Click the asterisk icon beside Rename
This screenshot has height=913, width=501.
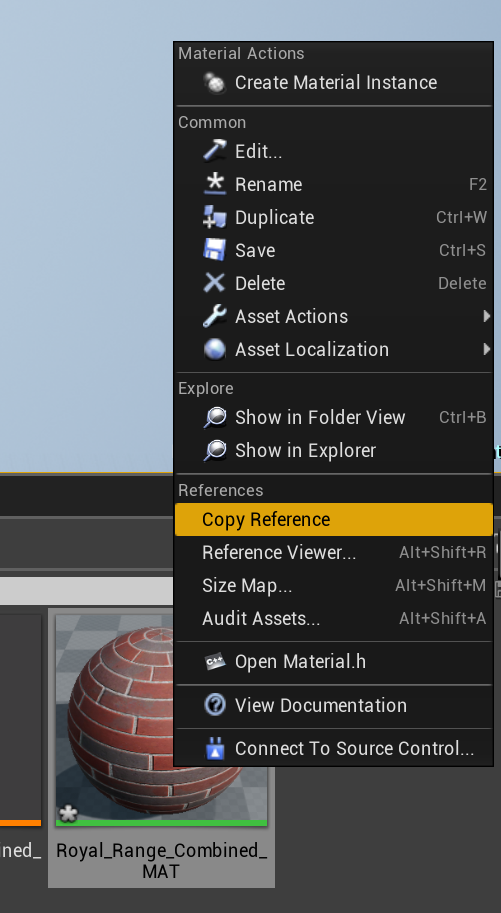tap(215, 184)
